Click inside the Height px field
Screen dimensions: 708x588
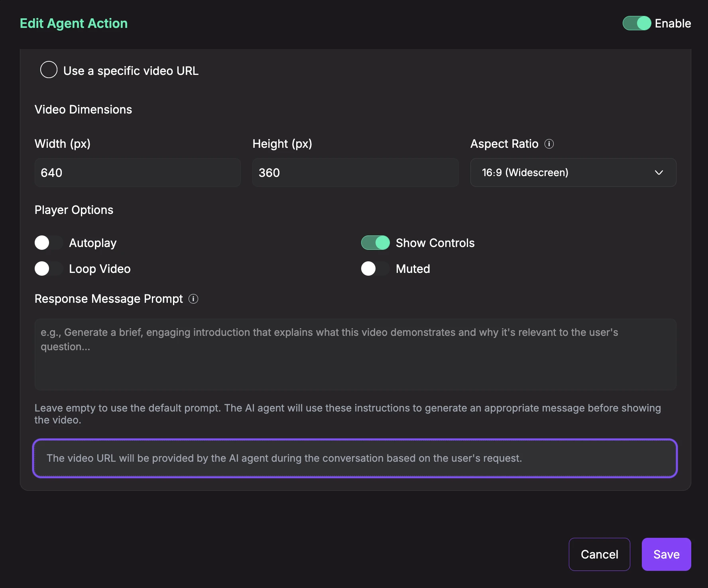pyautogui.click(x=355, y=172)
